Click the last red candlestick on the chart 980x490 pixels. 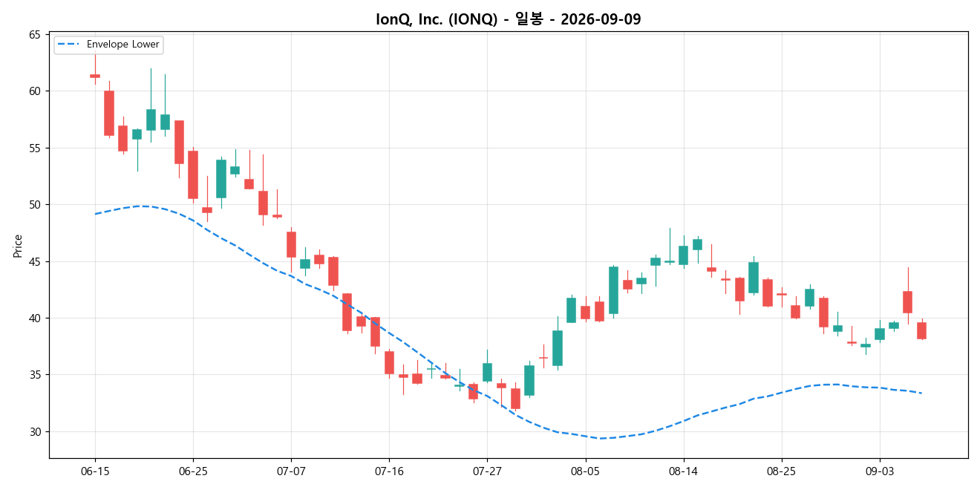click(x=921, y=330)
